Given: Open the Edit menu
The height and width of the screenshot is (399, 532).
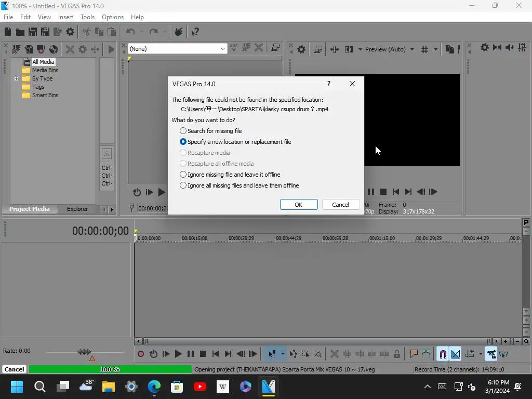Looking at the screenshot, I should click(25, 17).
